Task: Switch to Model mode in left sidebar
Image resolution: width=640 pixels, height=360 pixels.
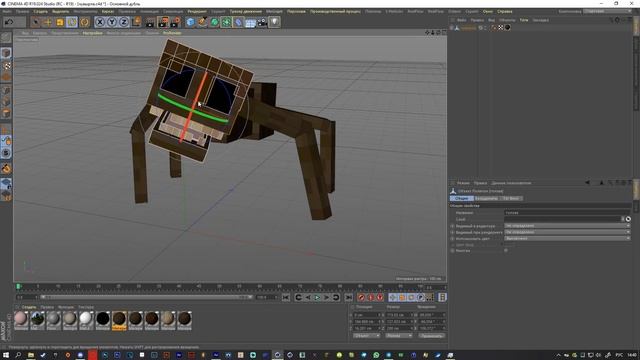Action: coord(6,53)
